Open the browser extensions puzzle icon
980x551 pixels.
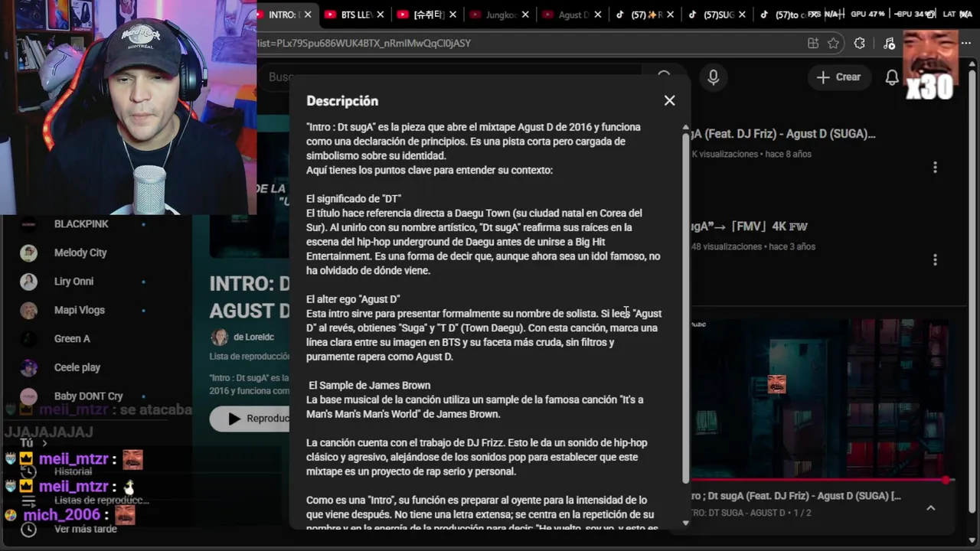859,44
